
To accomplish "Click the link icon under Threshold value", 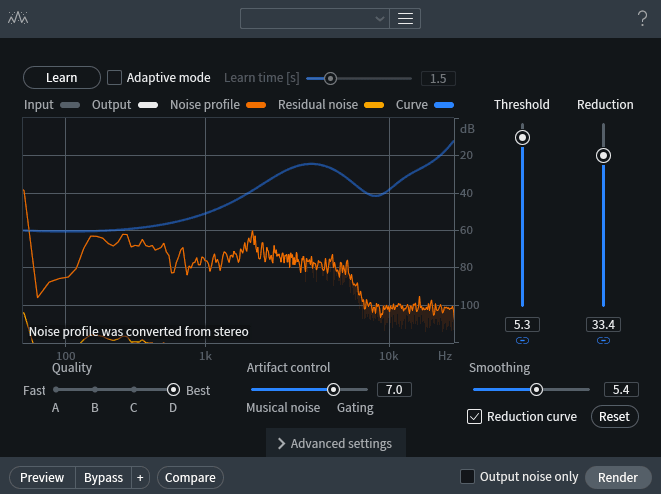I will pos(522,341).
